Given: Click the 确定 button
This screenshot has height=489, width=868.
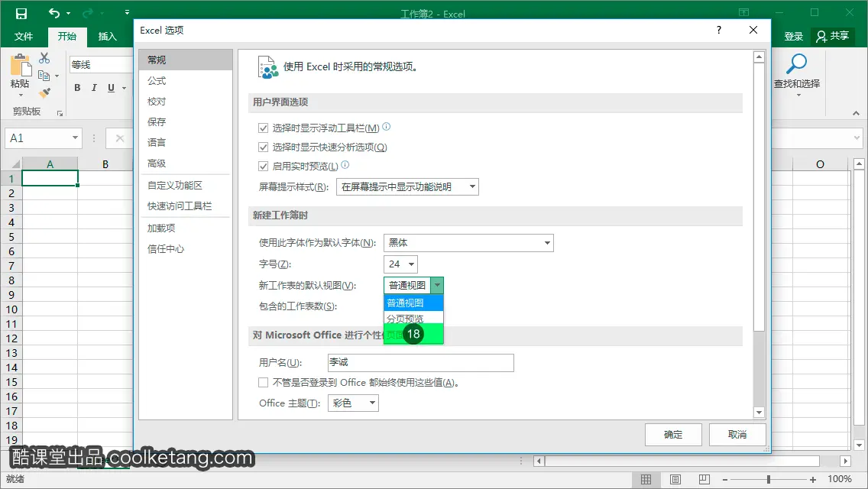Looking at the screenshot, I should coord(673,435).
